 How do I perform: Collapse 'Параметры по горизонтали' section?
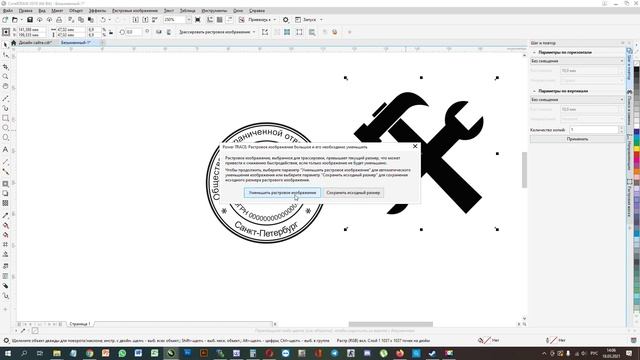click(534, 52)
